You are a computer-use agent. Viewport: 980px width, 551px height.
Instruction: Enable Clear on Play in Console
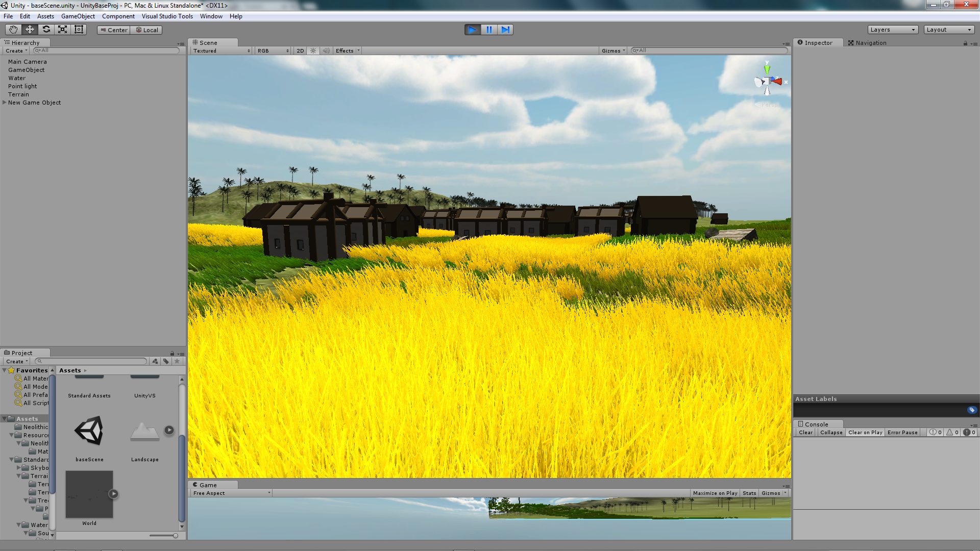tap(865, 432)
